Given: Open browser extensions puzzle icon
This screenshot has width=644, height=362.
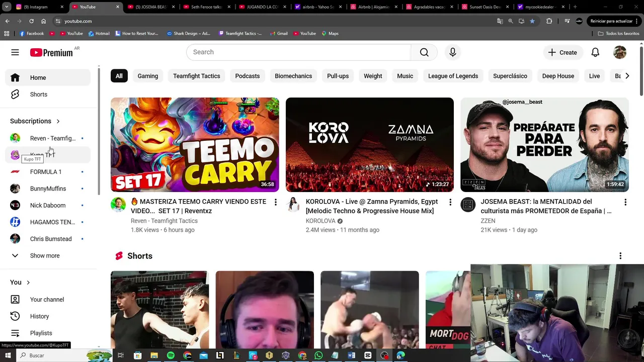Looking at the screenshot, I should pyautogui.click(x=549, y=21).
